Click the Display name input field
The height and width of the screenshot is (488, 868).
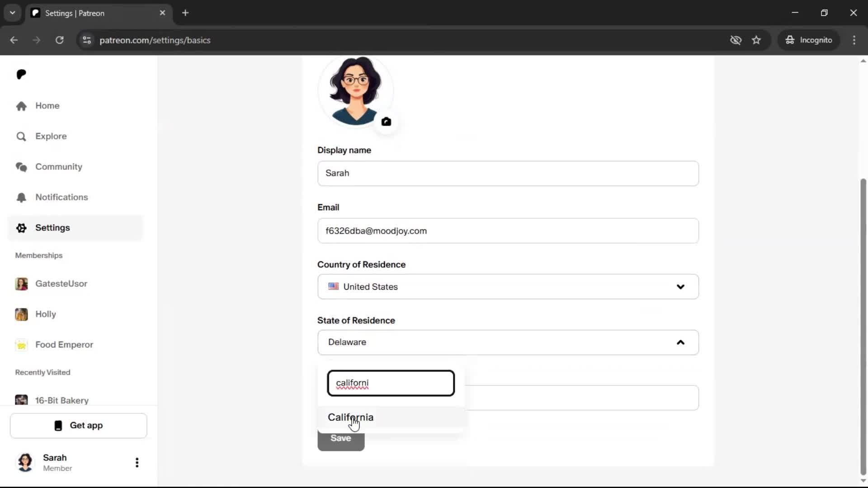(508, 174)
